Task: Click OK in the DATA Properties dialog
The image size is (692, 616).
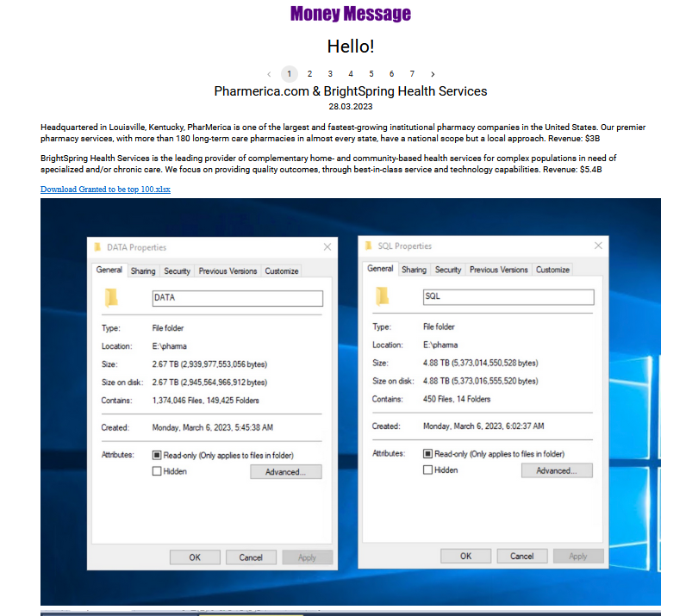Action: [195, 557]
